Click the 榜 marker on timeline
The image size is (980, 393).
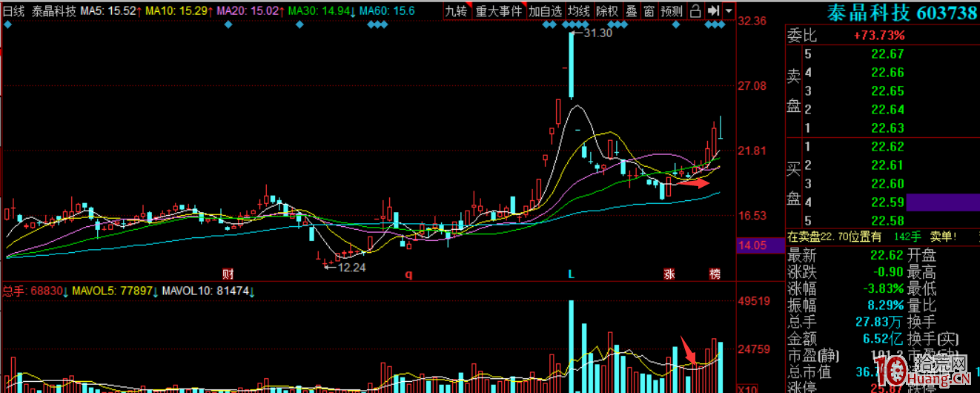tap(714, 274)
